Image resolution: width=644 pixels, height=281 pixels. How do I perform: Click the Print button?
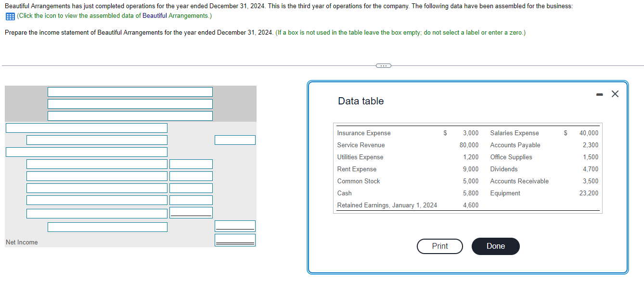coord(440,246)
